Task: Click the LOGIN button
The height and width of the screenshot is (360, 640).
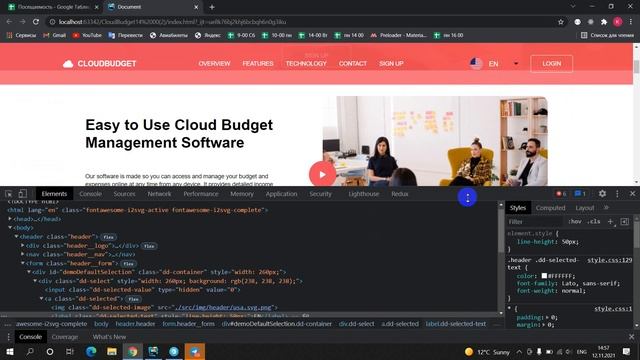Action: tap(551, 64)
